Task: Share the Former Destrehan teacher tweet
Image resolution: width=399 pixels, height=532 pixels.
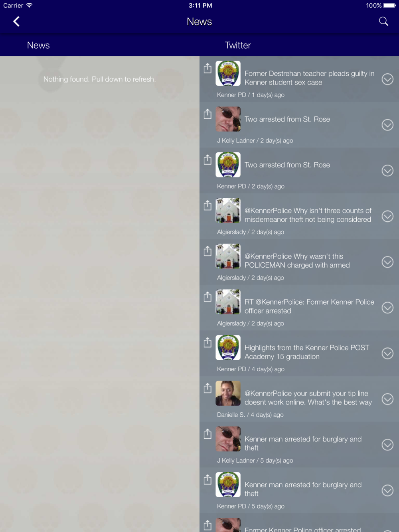Action: pyautogui.click(x=207, y=68)
